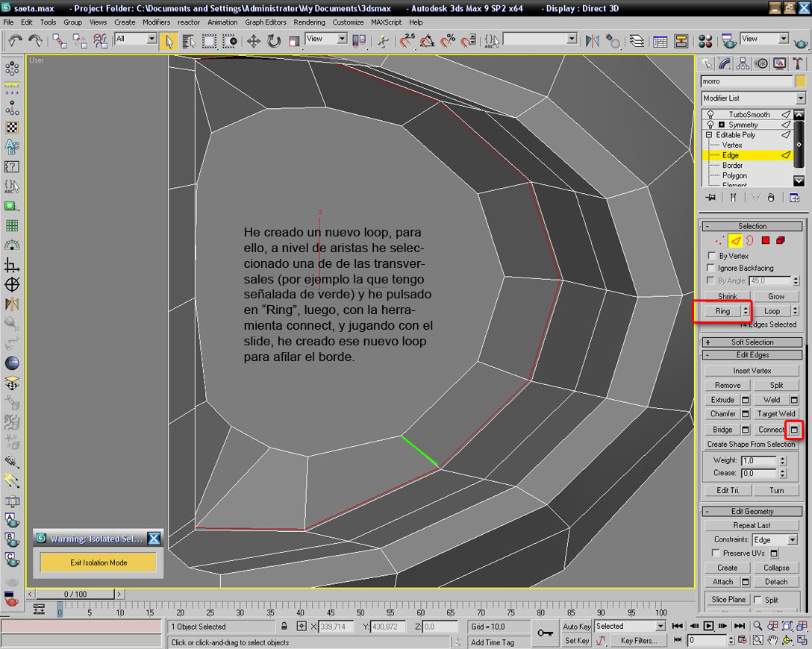The width and height of the screenshot is (812, 649).
Task: Click the Grow selection button
Action: (x=776, y=297)
